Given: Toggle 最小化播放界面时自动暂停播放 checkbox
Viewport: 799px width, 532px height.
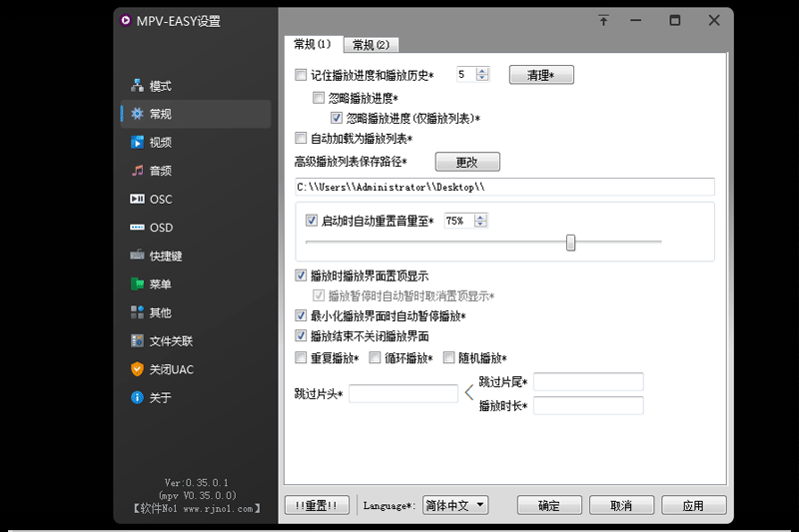Looking at the screenshot, I should 301,315.
